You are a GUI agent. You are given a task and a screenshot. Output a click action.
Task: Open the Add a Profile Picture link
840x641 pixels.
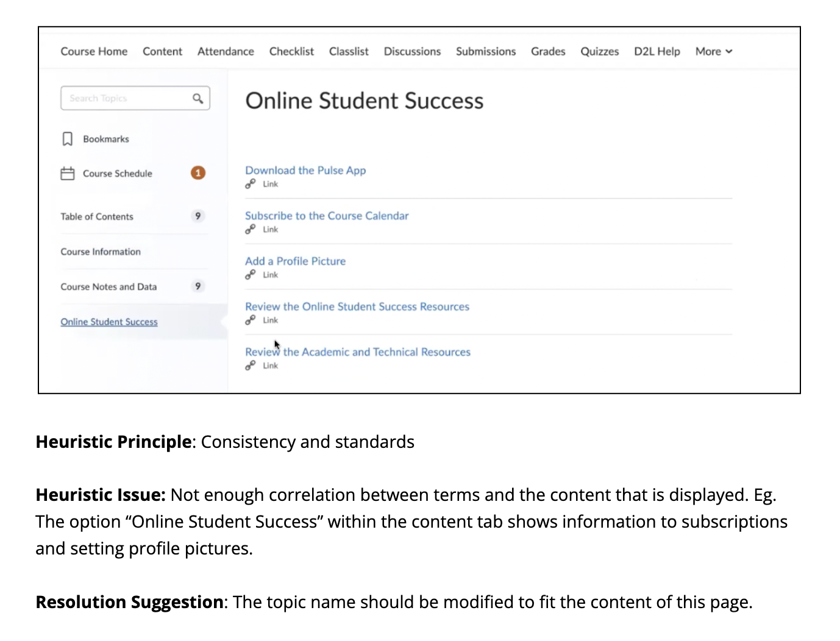(295, 261)
